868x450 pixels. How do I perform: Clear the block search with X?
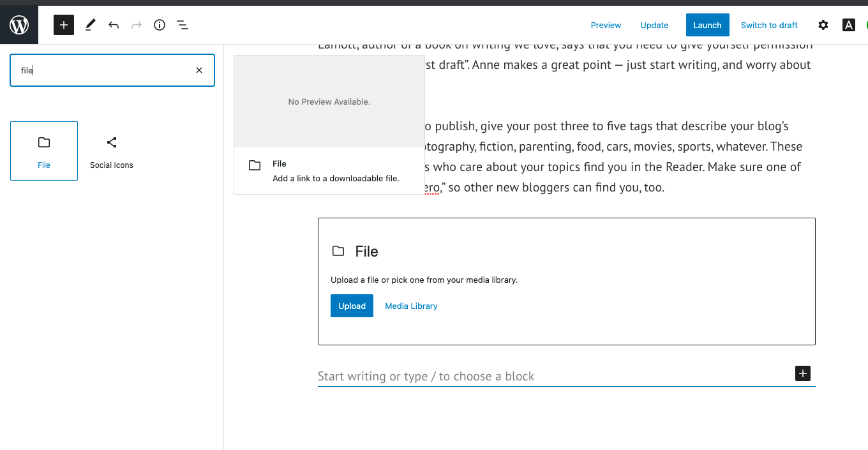point(199,70)
